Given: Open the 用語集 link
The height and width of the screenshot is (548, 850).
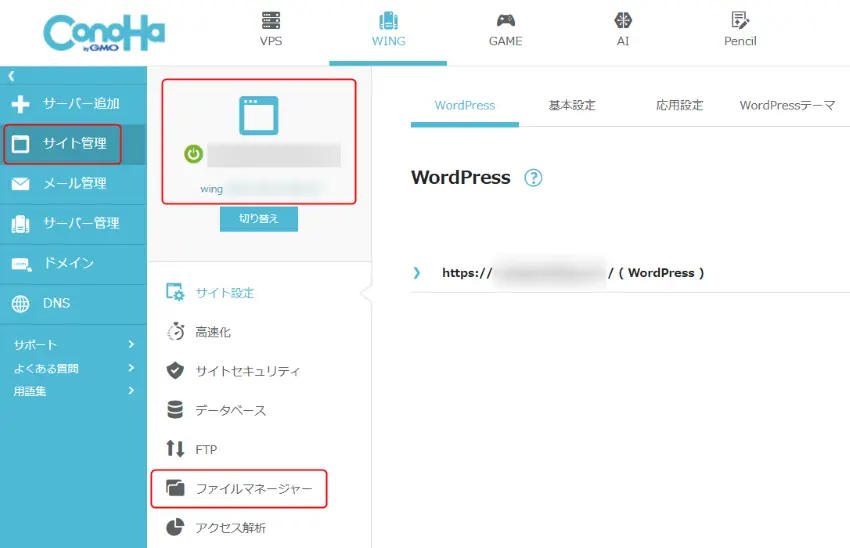Looking at the screenshot, I should [x=30, y=391].
